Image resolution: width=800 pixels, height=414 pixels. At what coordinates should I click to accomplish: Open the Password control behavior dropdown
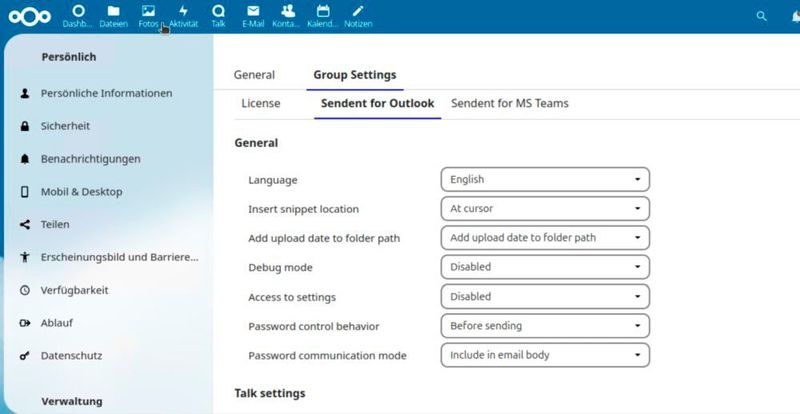pos(545,326)
